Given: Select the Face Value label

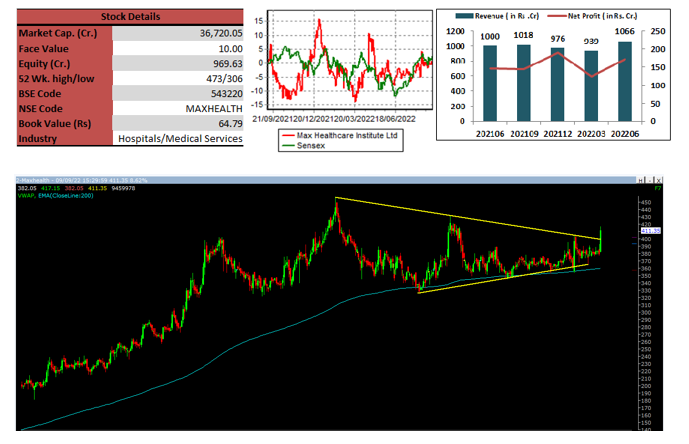Looking at the screenshot, I should click(x=44, y=49).
